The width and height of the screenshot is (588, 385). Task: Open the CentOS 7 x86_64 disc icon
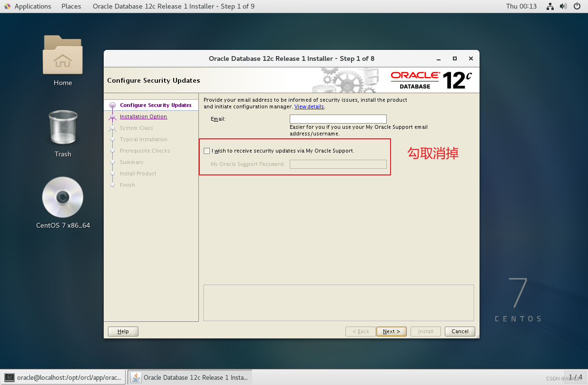click(63, 197)
